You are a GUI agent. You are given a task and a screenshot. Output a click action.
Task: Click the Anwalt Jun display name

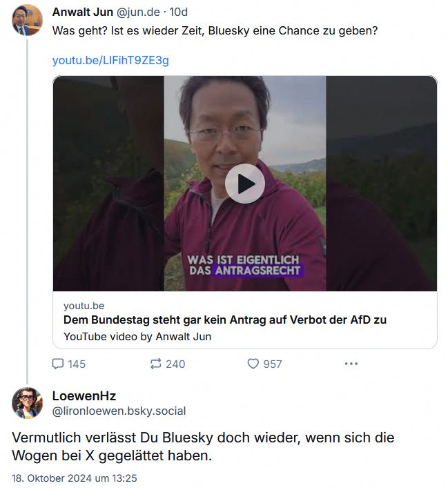[83, 12]
